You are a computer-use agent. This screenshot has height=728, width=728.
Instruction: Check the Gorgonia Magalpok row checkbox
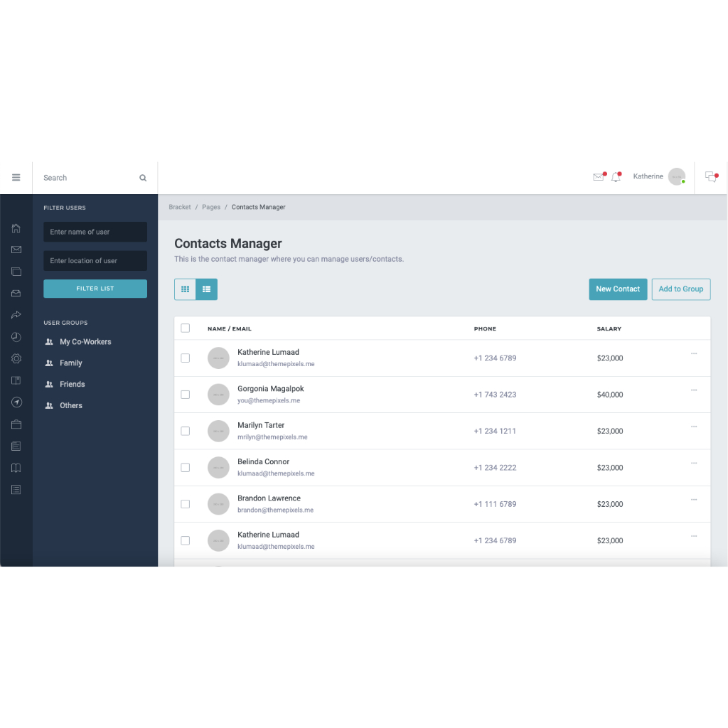[x=186, y=395]
